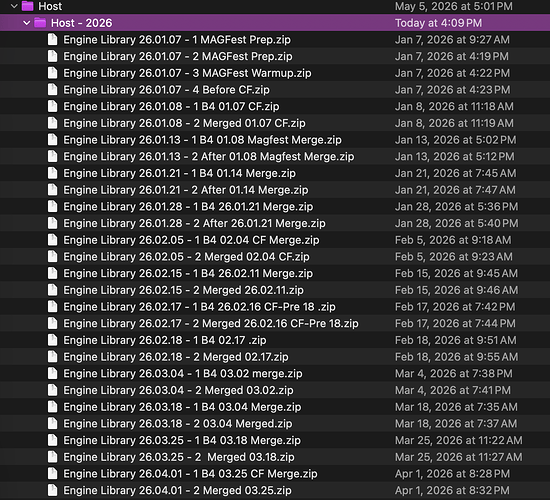
Task: Click the date Jan 21, 2026 at 7:47 AM
Action: pos(455,189)
